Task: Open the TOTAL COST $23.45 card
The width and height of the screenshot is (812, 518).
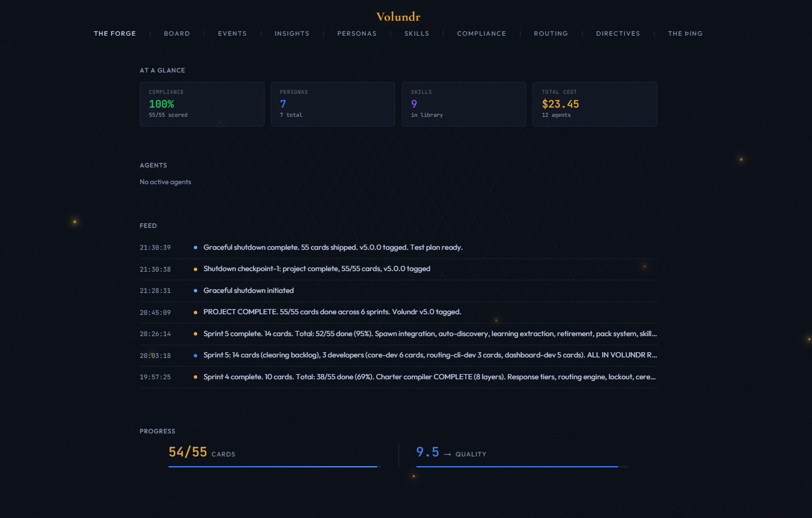Action: 595,104
